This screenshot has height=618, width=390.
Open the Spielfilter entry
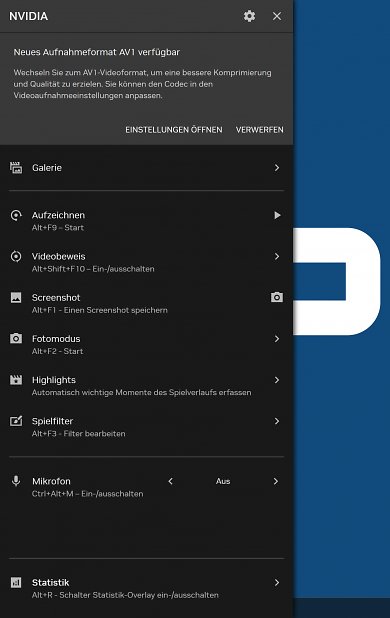coord(146,427)
